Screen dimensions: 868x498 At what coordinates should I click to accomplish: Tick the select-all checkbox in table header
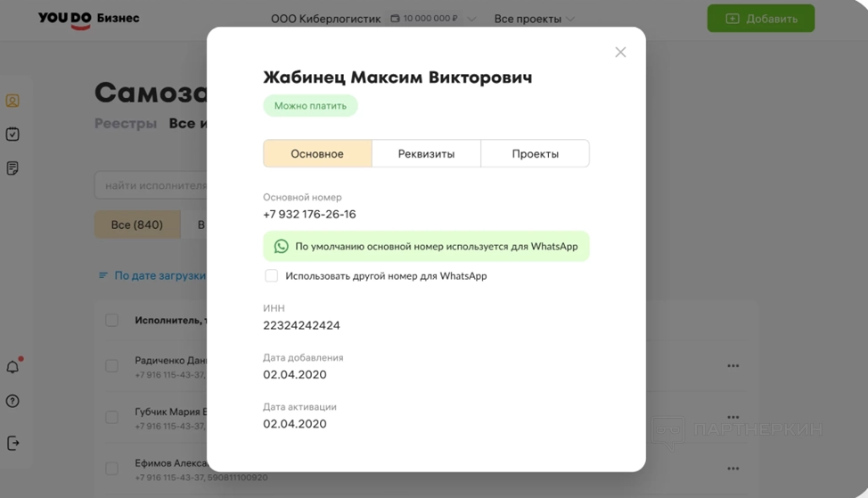coord(111,321)
